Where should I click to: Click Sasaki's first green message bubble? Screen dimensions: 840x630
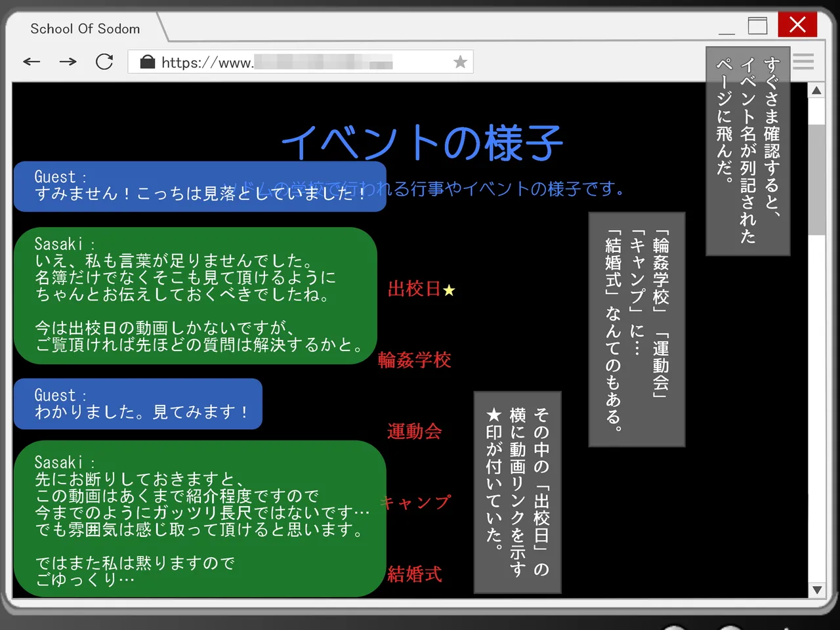[x=197, y=295]
